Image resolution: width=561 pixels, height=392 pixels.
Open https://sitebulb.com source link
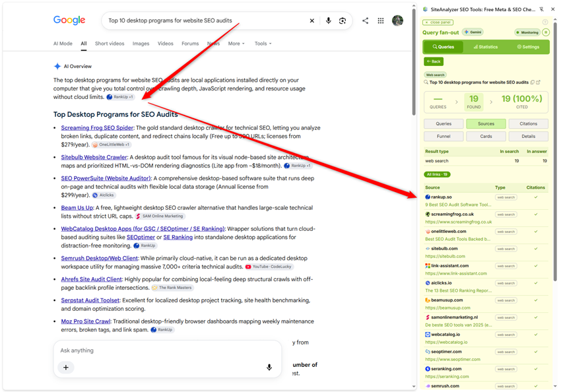click(x=445, y=256)
